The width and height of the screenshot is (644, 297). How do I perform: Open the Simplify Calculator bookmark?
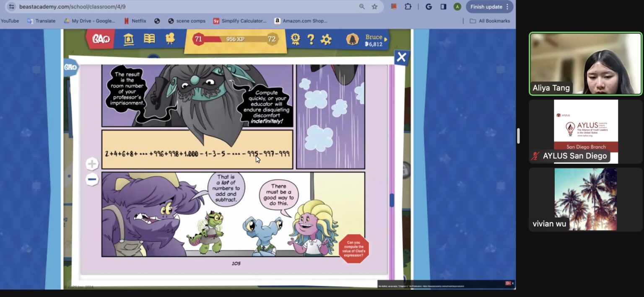point(240,21)
